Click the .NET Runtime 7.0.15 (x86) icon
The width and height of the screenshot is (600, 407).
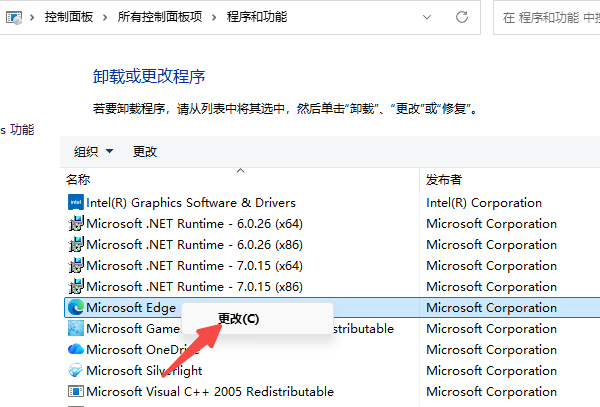[x=75, y=287]
